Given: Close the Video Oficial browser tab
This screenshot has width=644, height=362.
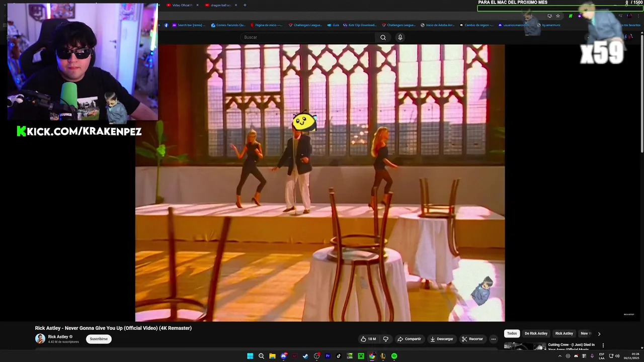Looking at the screenshot, I should 197,5.
